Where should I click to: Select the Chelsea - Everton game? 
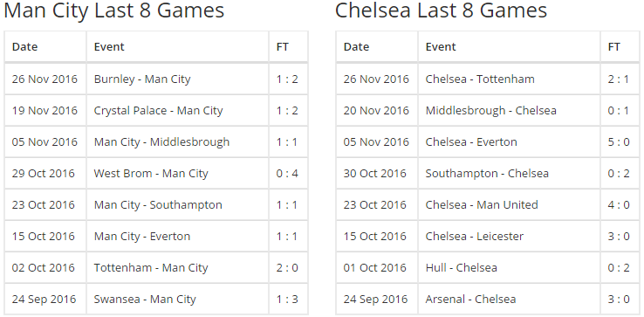[471, 141]
